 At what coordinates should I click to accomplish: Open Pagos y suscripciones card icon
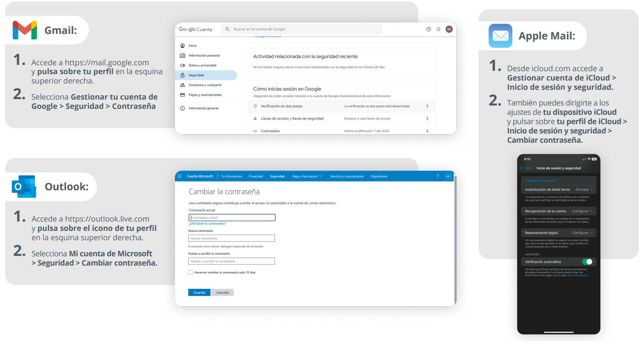(x=182, y=95)
